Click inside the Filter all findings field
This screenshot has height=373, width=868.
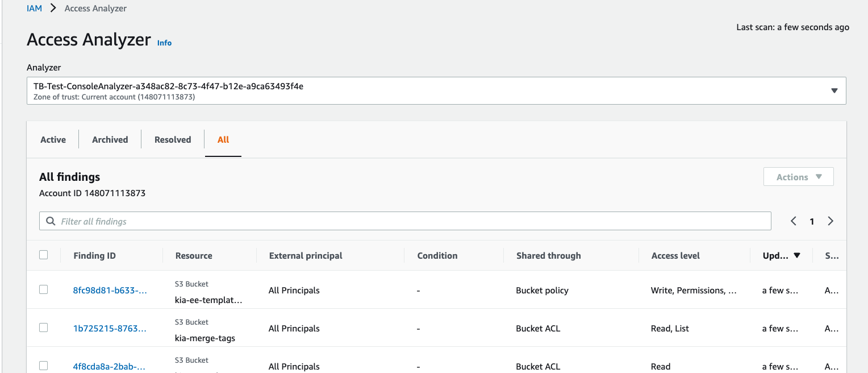coord(398,221)
